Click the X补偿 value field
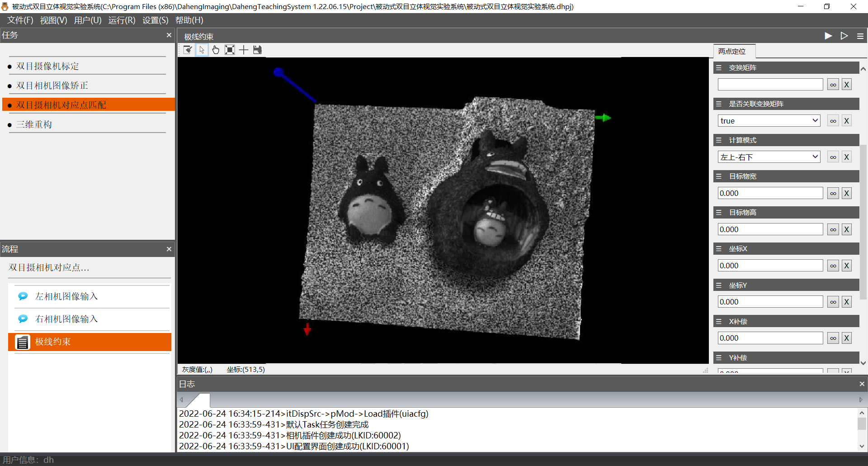 770,338
